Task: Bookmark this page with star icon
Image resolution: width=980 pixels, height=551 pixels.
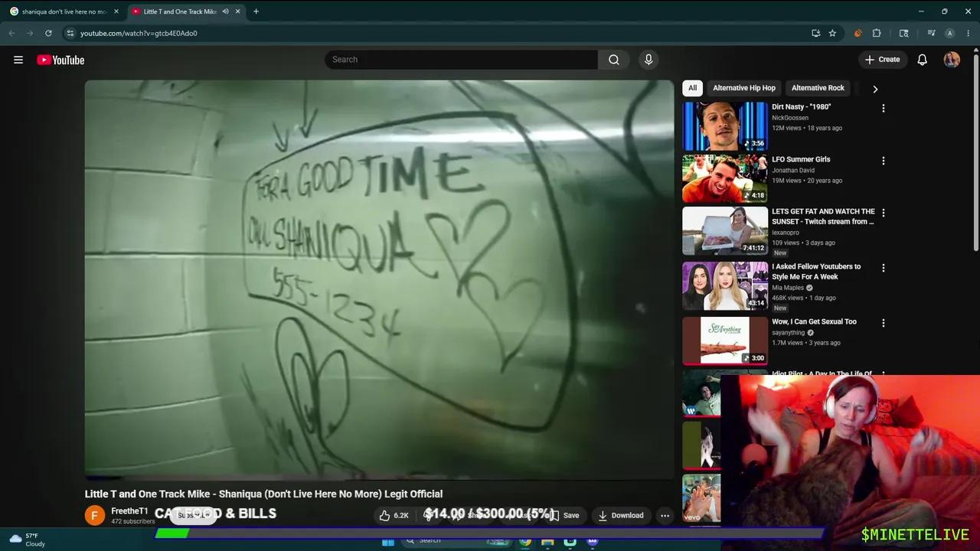Action: [832, 33]
